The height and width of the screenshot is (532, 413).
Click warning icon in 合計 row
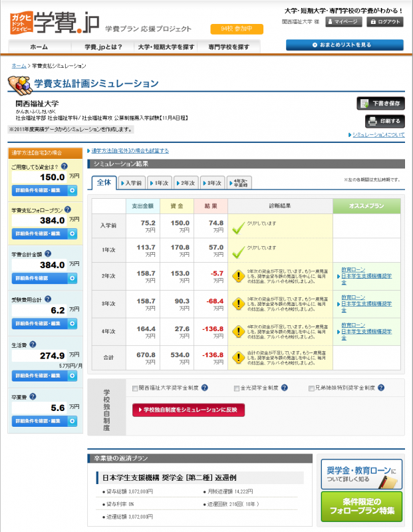pos(239,357)
